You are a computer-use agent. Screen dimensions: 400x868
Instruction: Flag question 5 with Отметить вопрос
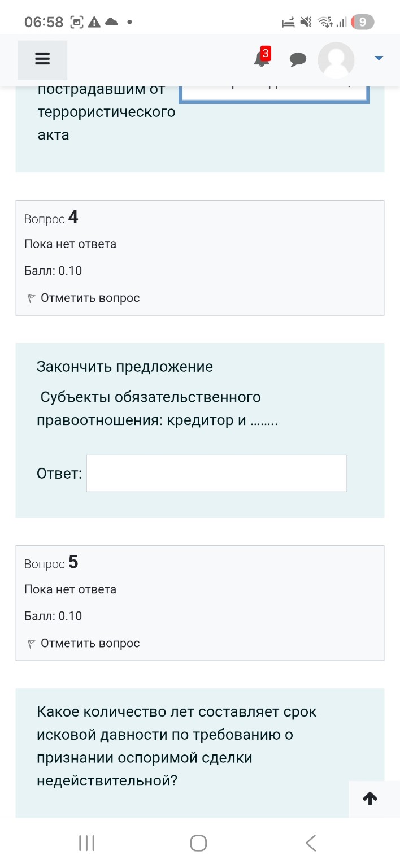90,643
